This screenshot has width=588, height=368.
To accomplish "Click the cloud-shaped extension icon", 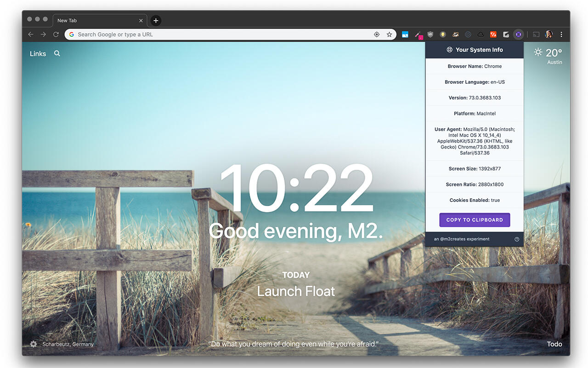I will [480, 34].
